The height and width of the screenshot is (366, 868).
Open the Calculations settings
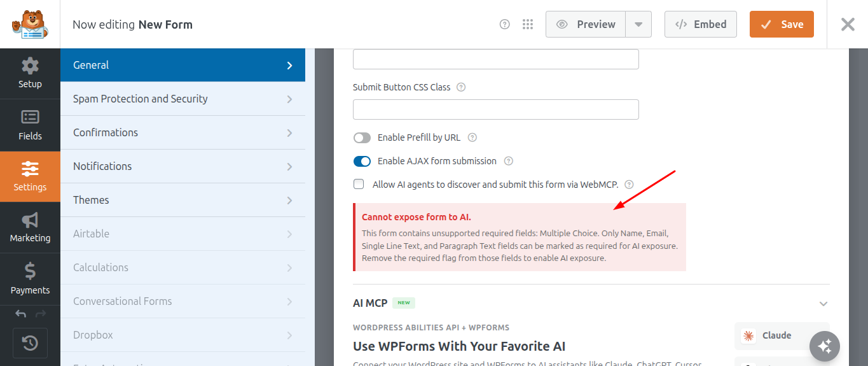click(x=183, y=267)
